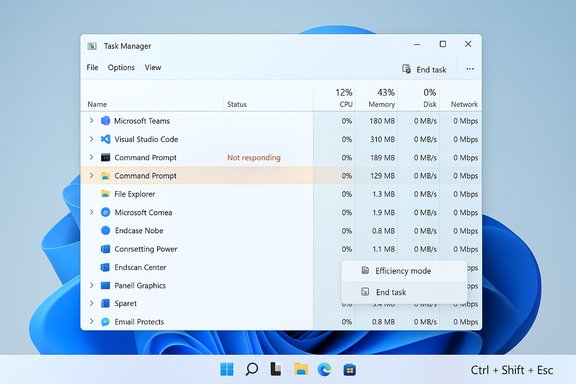Image resolution: width=576 pixels, height=384 pixels.
Task: Sort by the Status column header
Action: coord(237,104)
